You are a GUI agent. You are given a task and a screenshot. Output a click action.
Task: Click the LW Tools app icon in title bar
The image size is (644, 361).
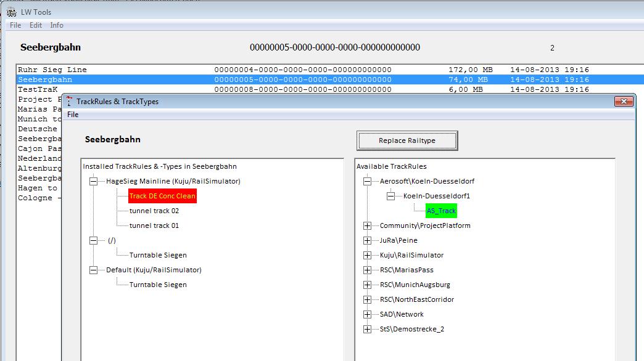12,12
